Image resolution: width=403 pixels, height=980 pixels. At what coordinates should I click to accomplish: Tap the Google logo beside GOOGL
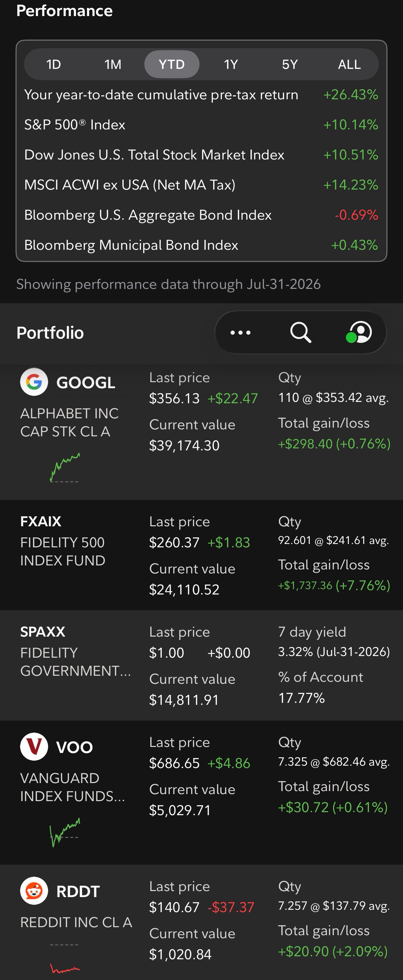point(34,382)
